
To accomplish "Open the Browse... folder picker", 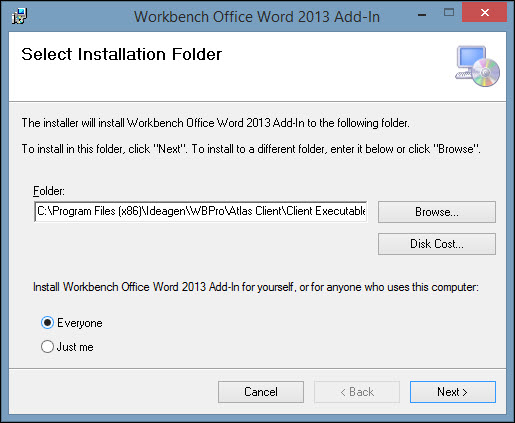I will click(437, 212).
